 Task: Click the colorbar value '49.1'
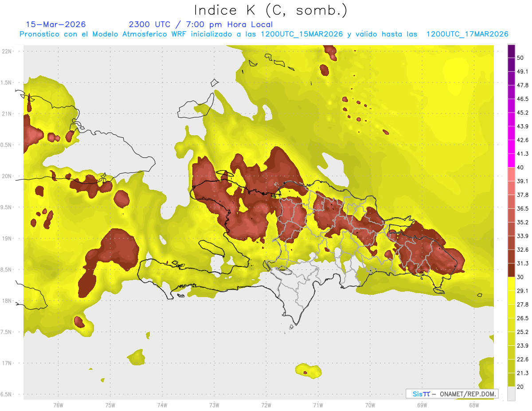coord(523,71)
